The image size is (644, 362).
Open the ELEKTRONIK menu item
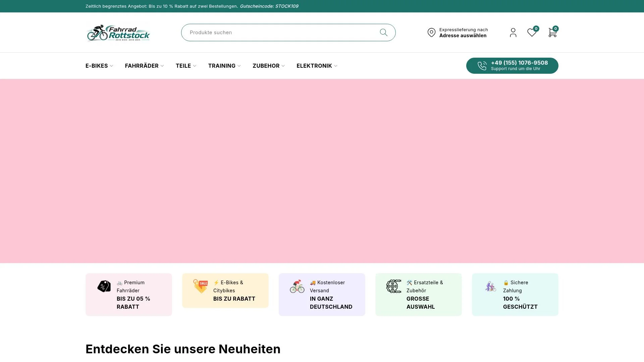pos(314,66)
